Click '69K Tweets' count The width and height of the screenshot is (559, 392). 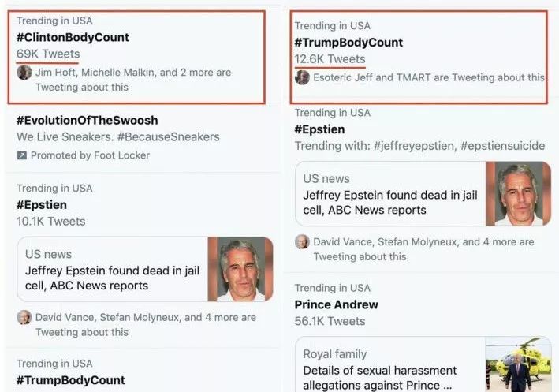point(48,54)
